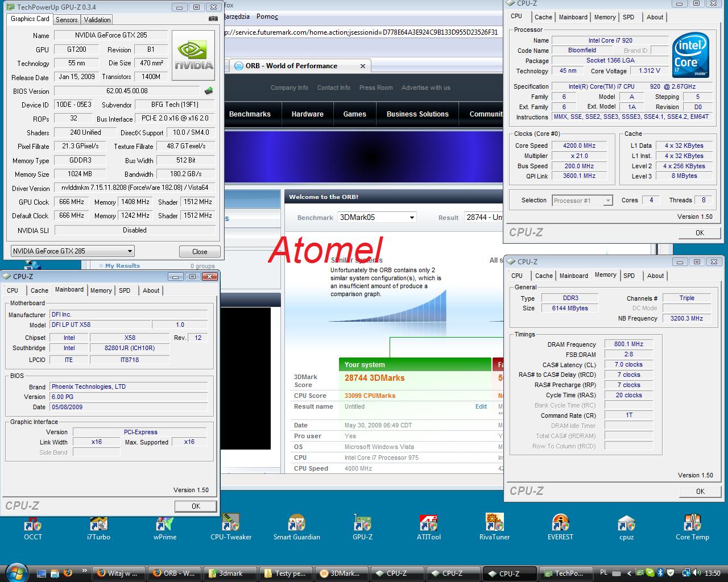Viewport: 728px width, 582px height.
Task: Click Firefox quick launch icon
Action: tap(67, 573)
